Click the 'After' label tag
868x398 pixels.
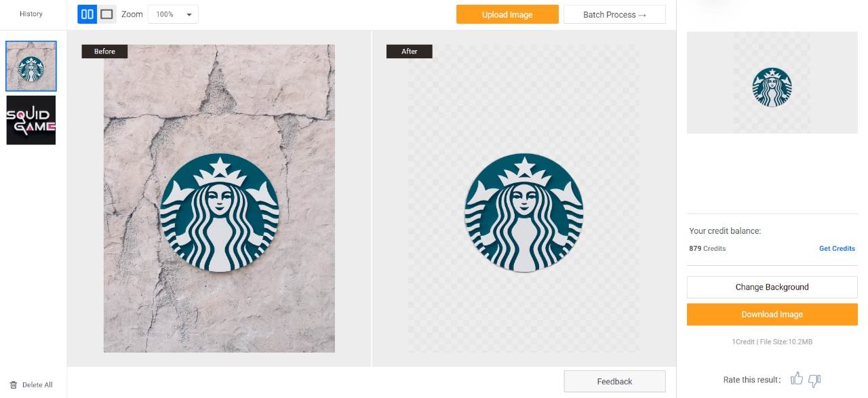409,52
